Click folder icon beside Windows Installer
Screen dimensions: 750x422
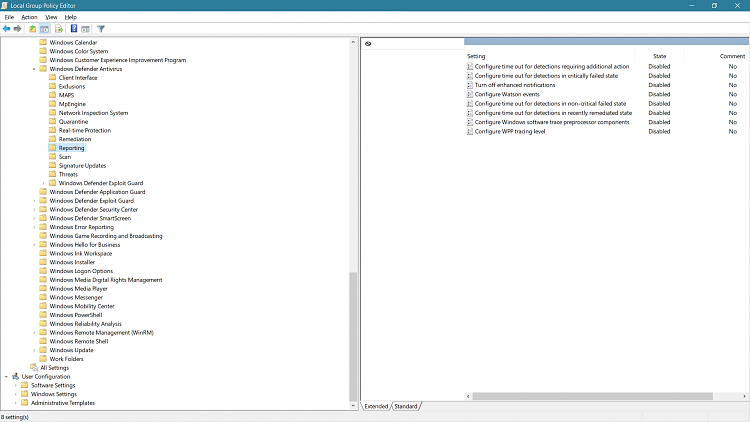coord(43,262)
